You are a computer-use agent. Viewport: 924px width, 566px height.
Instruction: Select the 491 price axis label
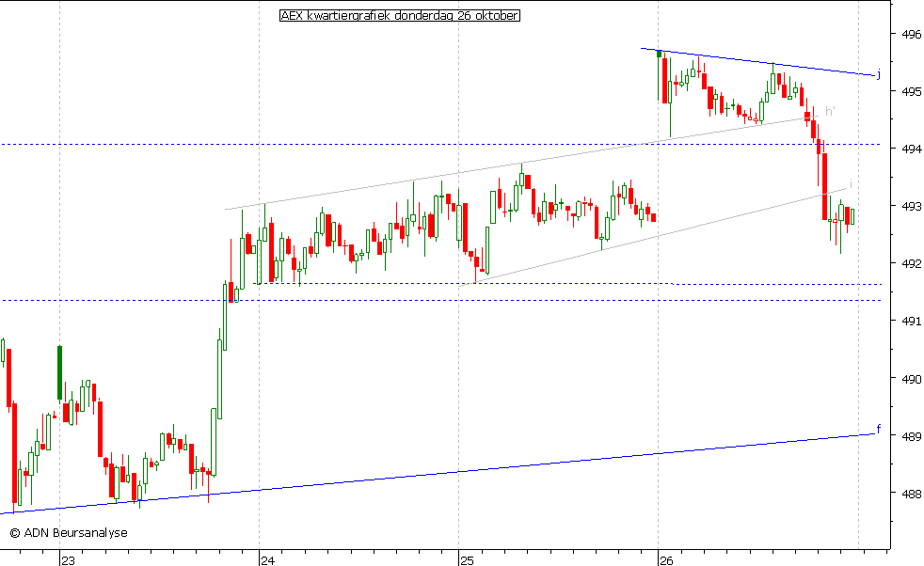912,321
